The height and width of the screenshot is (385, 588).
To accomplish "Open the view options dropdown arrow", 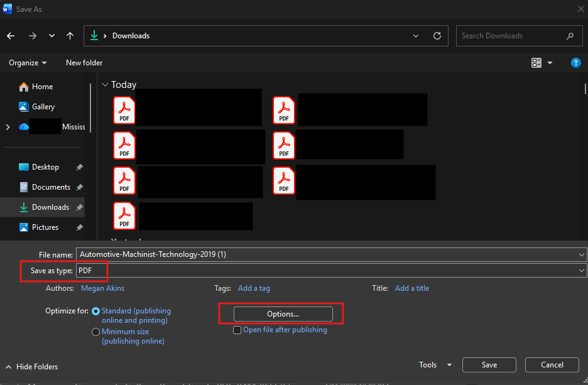I will pyautogui.click(x=550, y=63).
